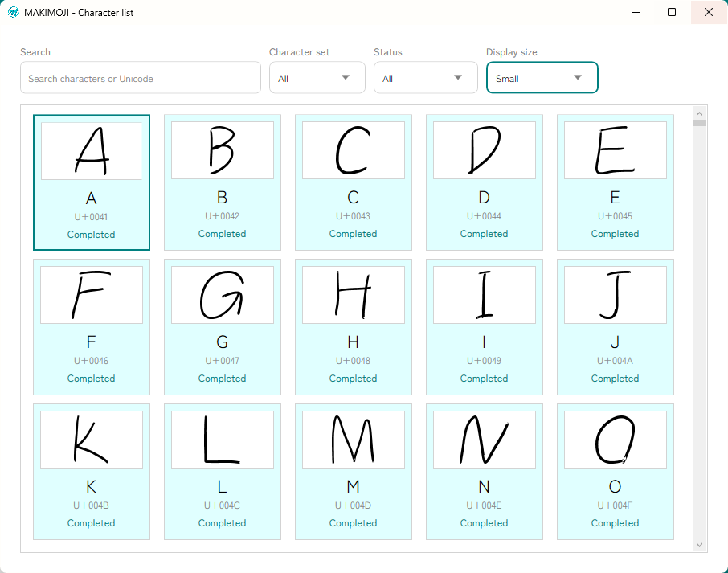This screenshot has width=728, height=573.
Task: Focus the Search characters or Unicode field
Action: [x=141, y=77]
